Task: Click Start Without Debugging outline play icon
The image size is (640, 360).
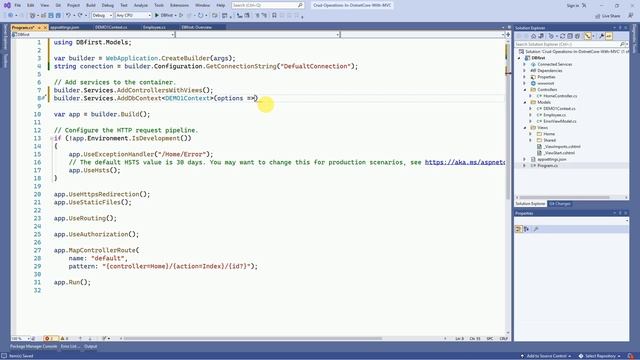Action: click(x=181, y=16)
